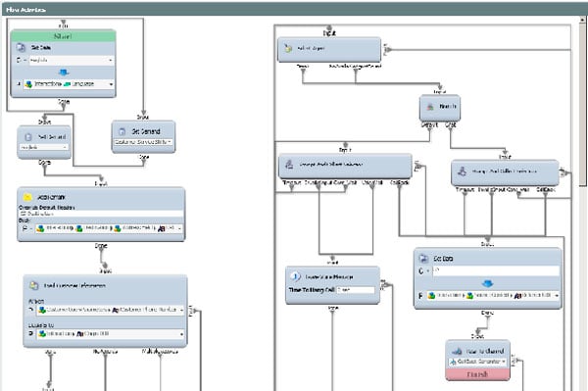
Task: Select the pink Finish footer
Action: pyautogui.click(x=478, y=374)
